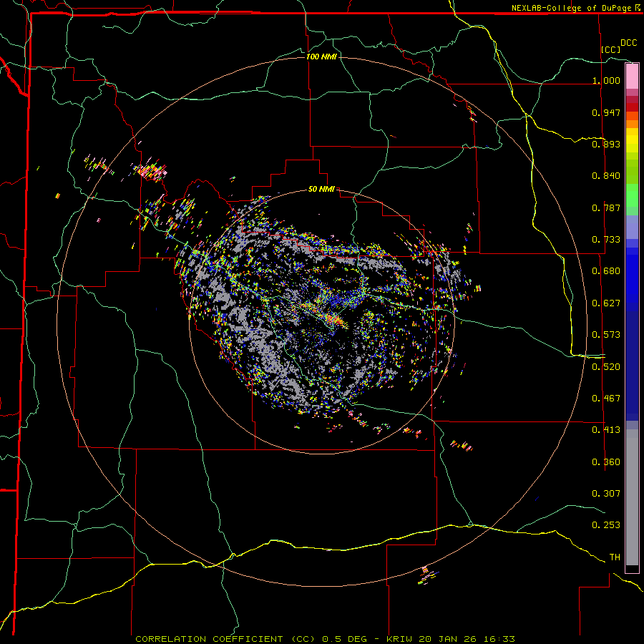This screenshot has width=644, height=644.
Task: Click the 0.520 color scale value
Action: tap(606, 367)
